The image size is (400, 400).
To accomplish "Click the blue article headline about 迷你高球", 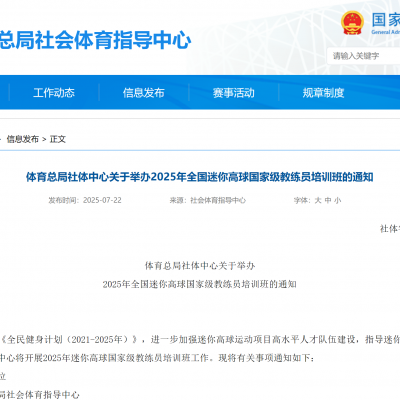I will point(200,177).
